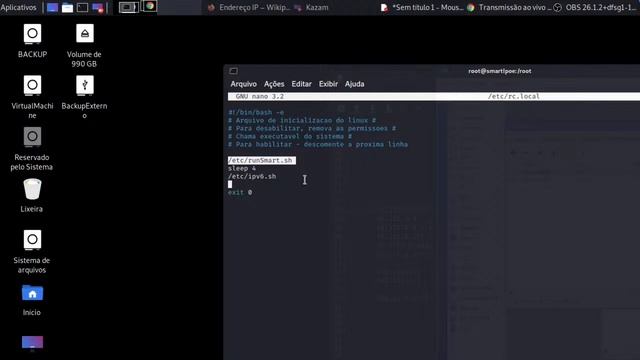Click the show desktop panel launcher
This screenshot has width=640, height=360.
(52, 7)
